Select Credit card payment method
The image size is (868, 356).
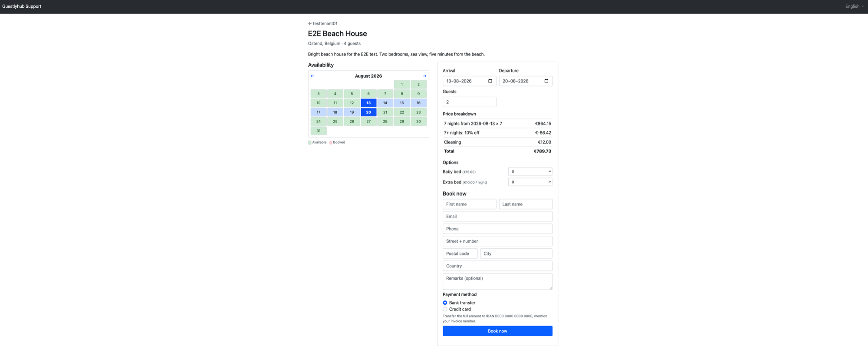(445, 309)
